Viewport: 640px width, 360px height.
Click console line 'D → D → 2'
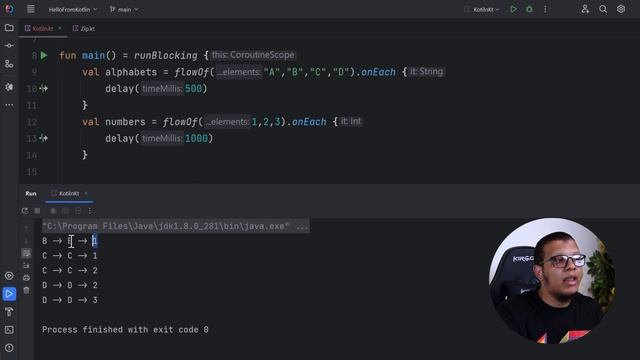(70, 285)
